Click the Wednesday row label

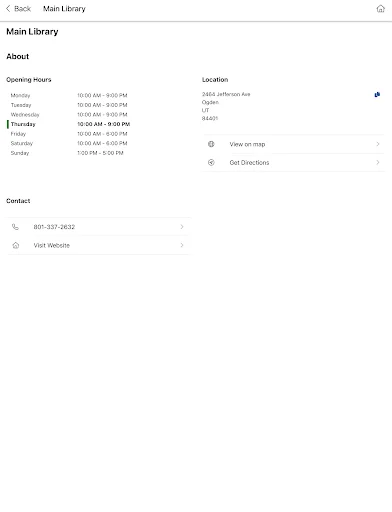click(x=25, y=115)
